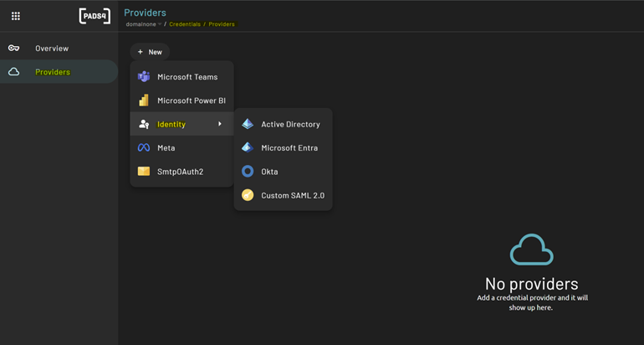Select Microsoft Entra in Identity submenu

coord(283,147)
